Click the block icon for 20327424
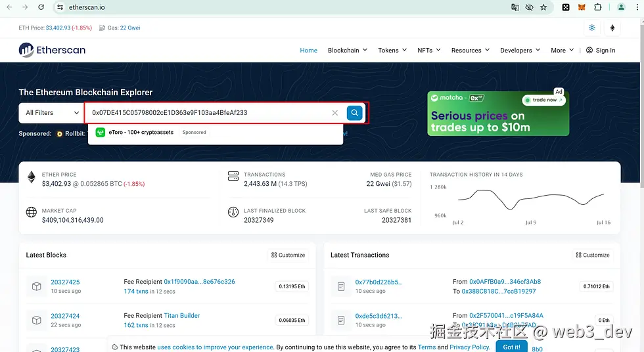This screenshot has height=352, width=644. pos(37,320)
